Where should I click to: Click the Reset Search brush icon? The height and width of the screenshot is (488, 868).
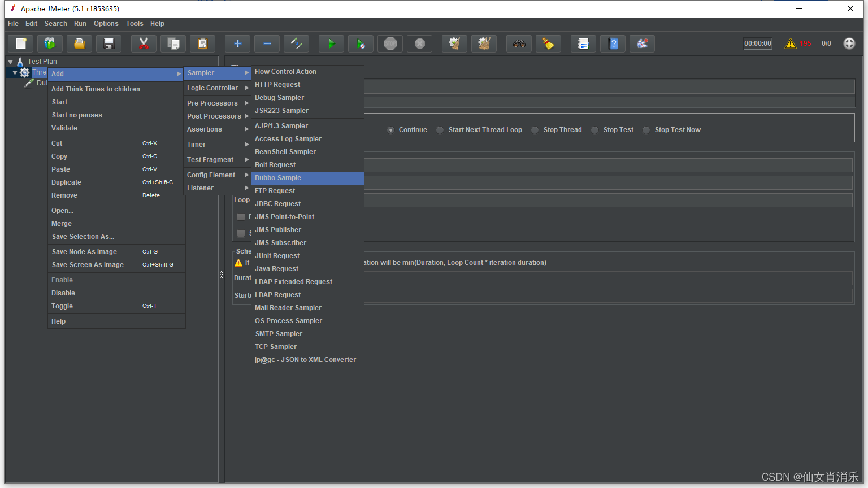(549, 43)
